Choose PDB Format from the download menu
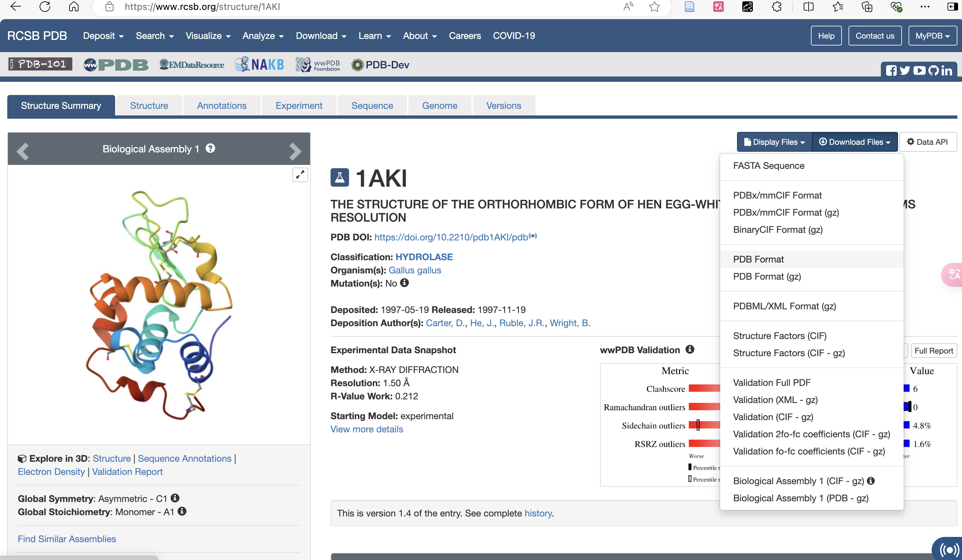 point(758,259)
